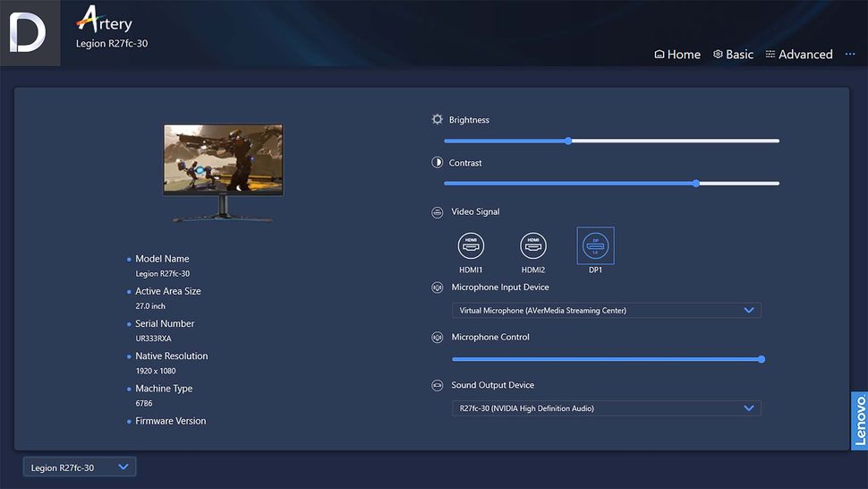Open the three-dot more options menu
This screenshot has height=489, width=868.
pos(850,55)
